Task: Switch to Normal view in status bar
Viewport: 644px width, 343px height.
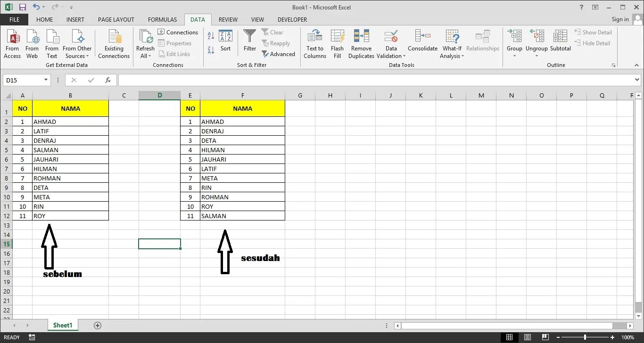Action: click(x=509, y=337)
